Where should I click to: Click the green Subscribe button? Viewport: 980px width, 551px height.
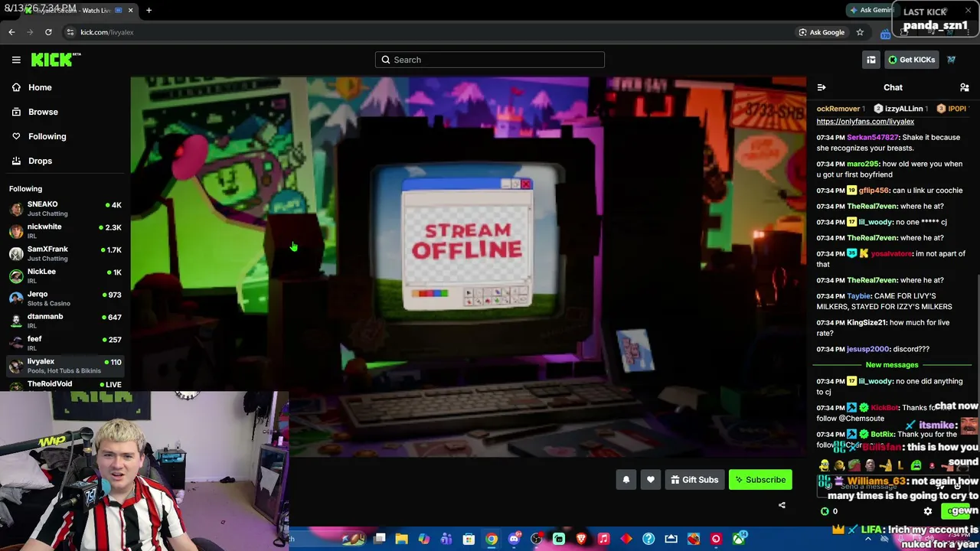(760, 480)
